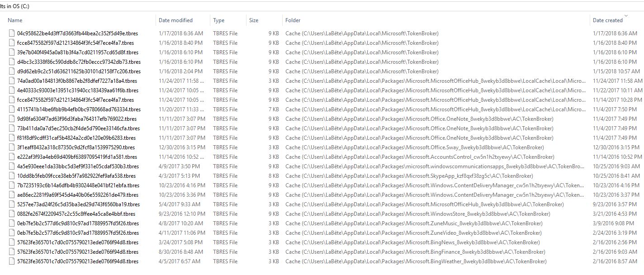
Task: Click file icon beside 4e40333c93003e13951c31940cc183439aa61f6b.tbres
Action: pos(12,90)
